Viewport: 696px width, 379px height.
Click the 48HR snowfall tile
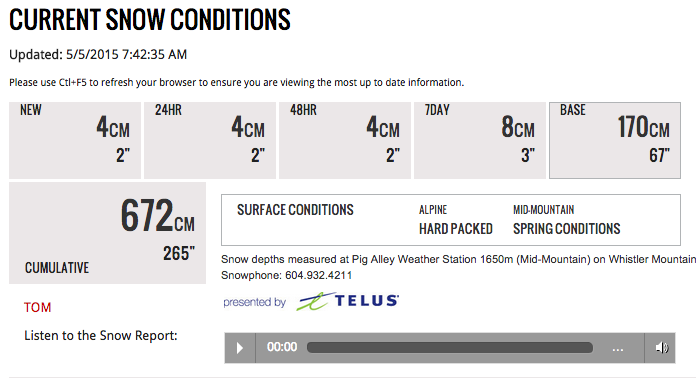[x=345, y=140]
